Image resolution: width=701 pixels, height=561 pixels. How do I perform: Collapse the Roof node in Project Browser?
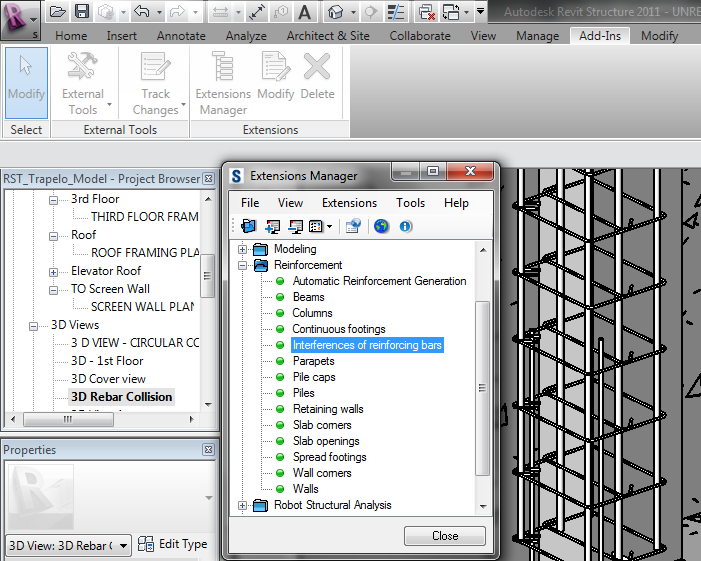point(53,236)
